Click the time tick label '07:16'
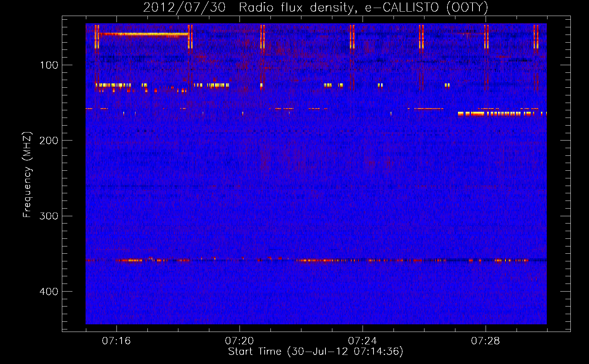 tap(116, 341)
